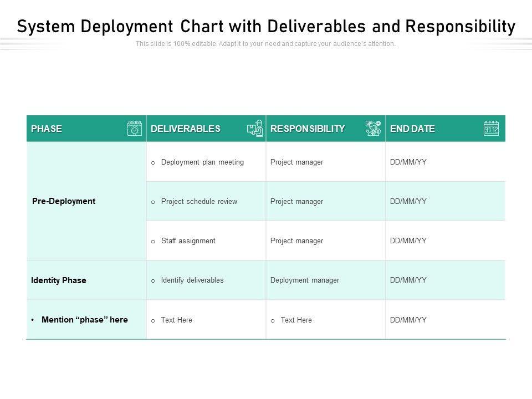Viewport: 532px width, 399px height.
Task: Click the Project schedule review deliverable
Action: (x=199, y=202)
